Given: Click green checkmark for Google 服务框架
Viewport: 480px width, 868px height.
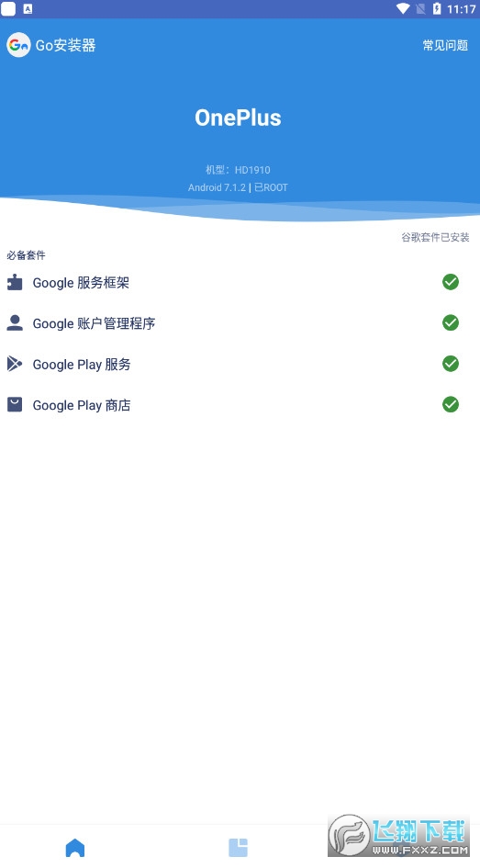Looking at the screenshot, I should pyautogui.click(x=450, y=282).
